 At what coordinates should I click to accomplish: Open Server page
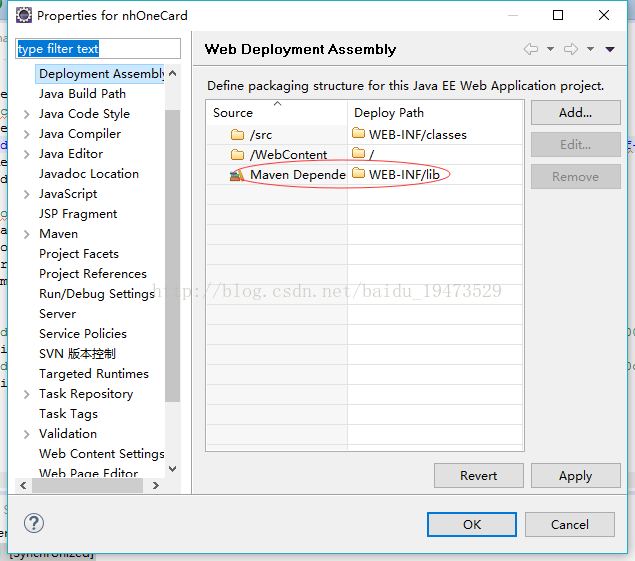pyautogui.click(x=58, y=314)
